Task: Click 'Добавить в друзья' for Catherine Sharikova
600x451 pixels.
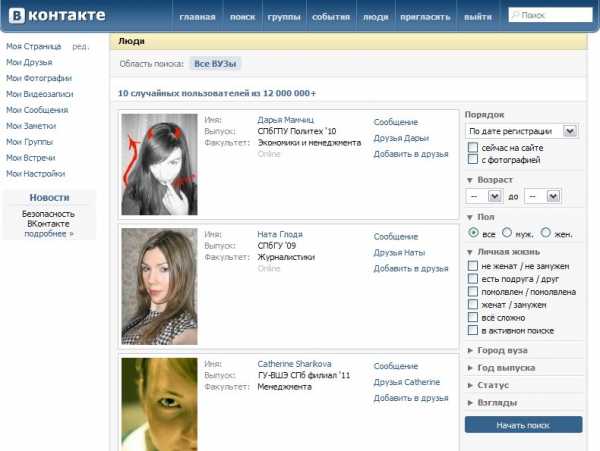Action: 411,398
